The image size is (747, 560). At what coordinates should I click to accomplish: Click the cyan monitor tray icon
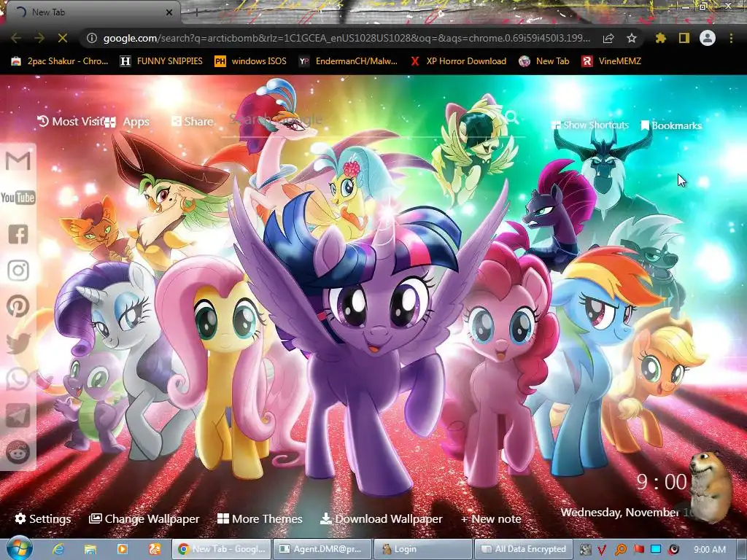[x=656, y=550]
